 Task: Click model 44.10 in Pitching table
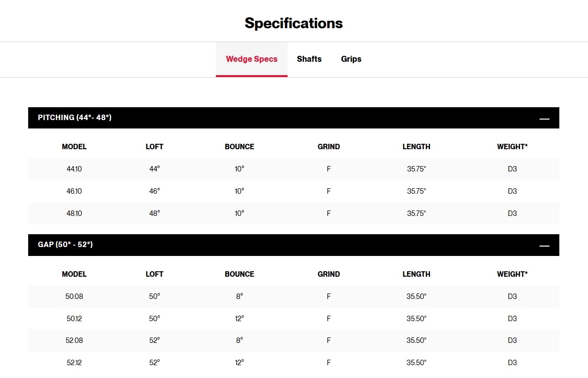pyautogui.click(x=74, y=169)
